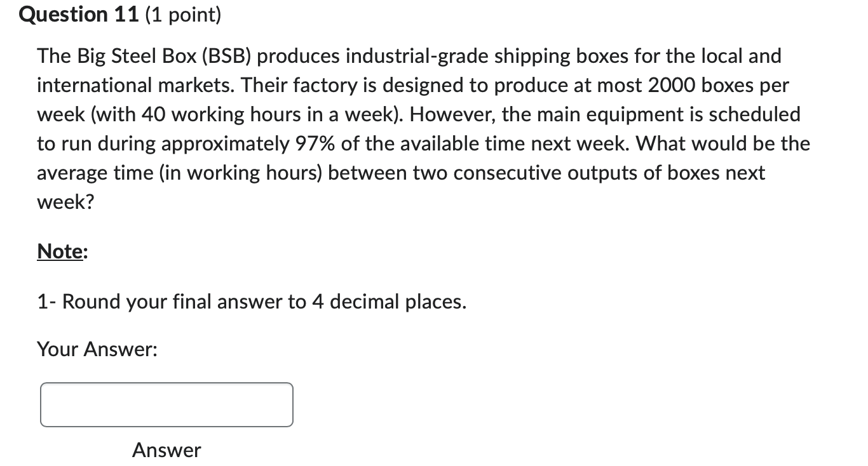Click the rounding instruction line
The image size is (868, 466).
[x=252, y=302]
